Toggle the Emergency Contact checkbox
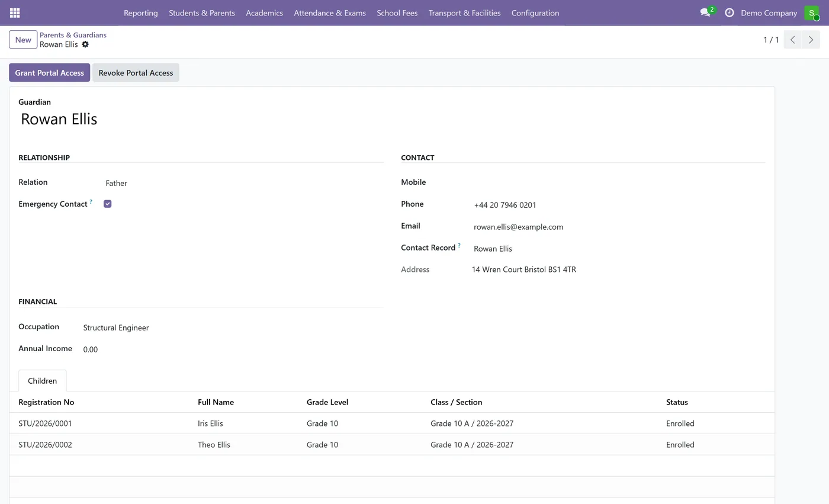 point(107,204)
